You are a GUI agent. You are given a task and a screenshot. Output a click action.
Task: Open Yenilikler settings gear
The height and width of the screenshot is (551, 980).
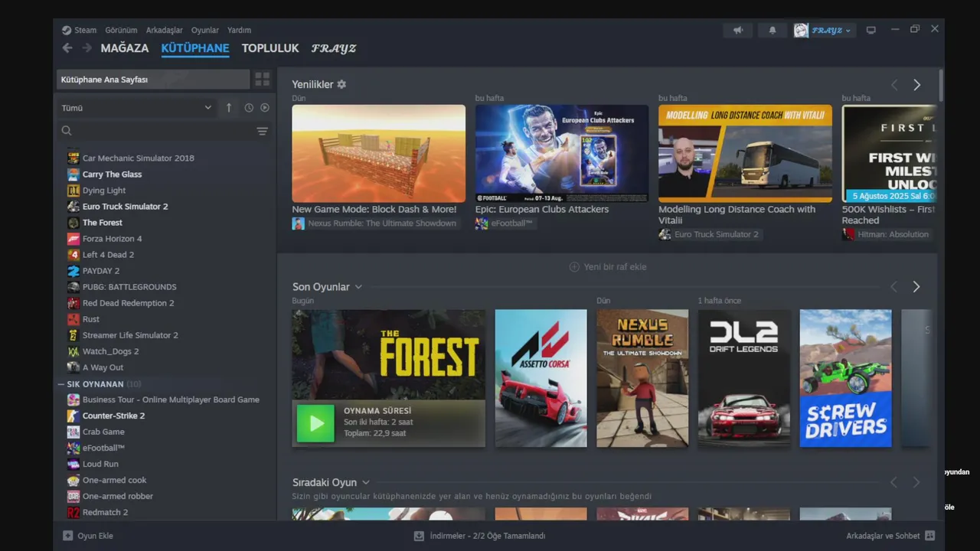pos(341,84)
